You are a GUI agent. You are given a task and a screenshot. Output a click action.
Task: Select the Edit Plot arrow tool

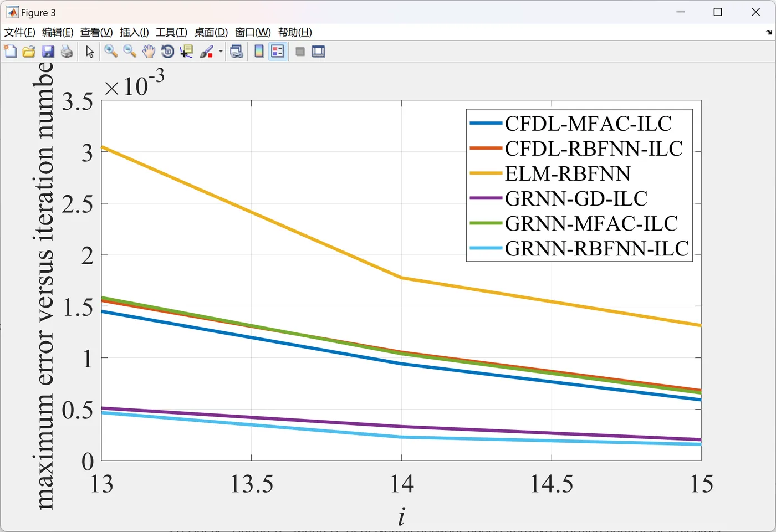tap(90, 52)
